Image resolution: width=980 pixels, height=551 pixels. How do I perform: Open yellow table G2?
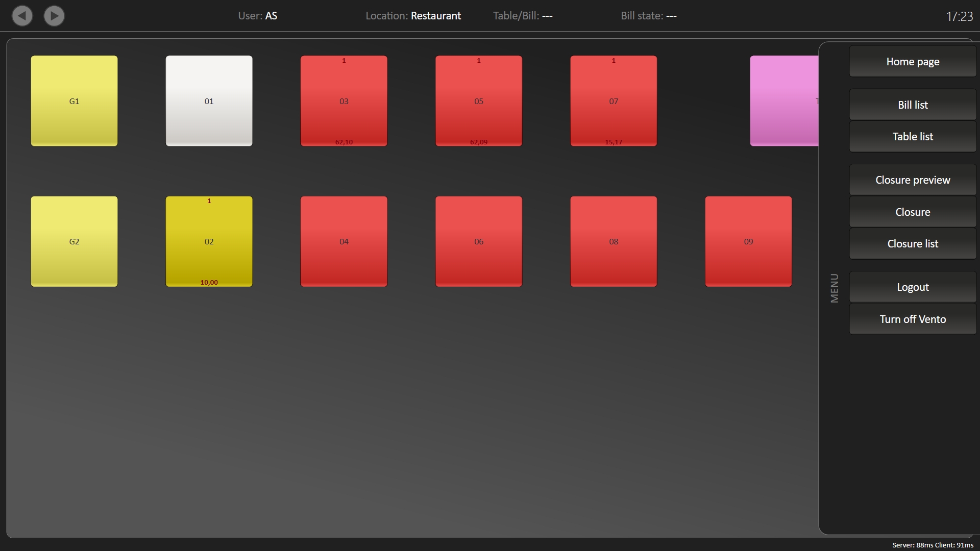pos(74,241)
